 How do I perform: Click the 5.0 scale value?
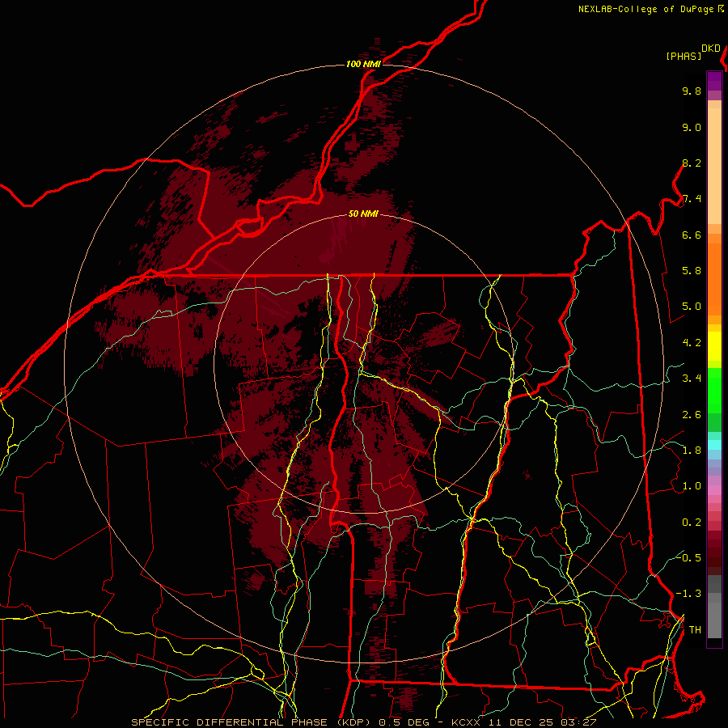[x=692, y=307]
